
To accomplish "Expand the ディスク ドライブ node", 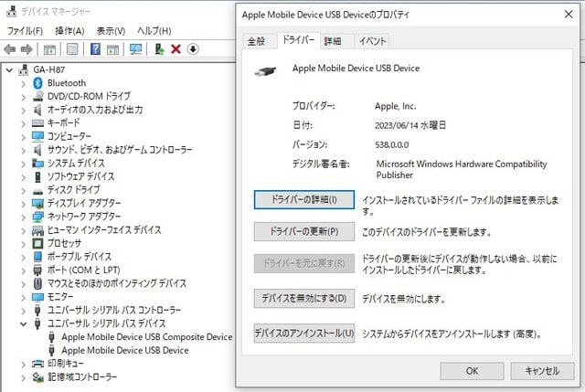I will [x=24, y=191].
